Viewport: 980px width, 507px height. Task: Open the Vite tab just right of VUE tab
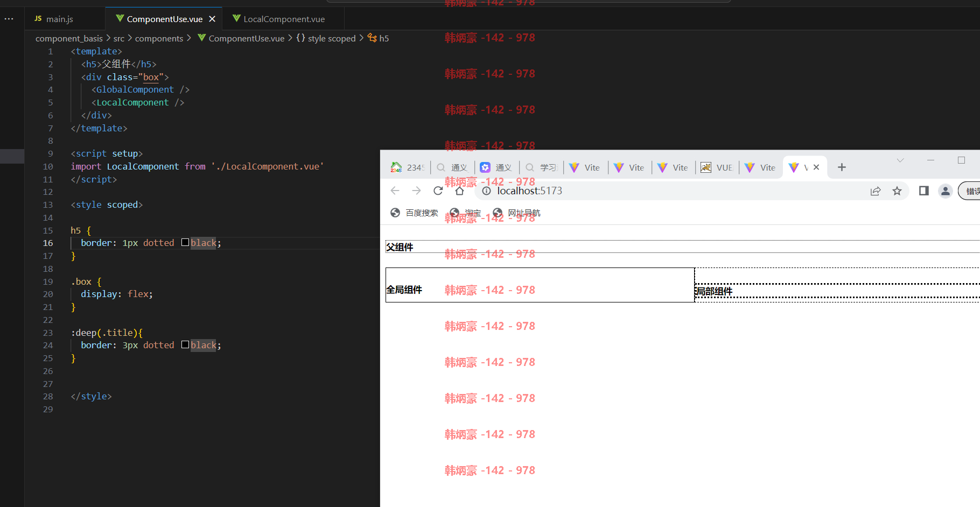(x=760, y=167)
